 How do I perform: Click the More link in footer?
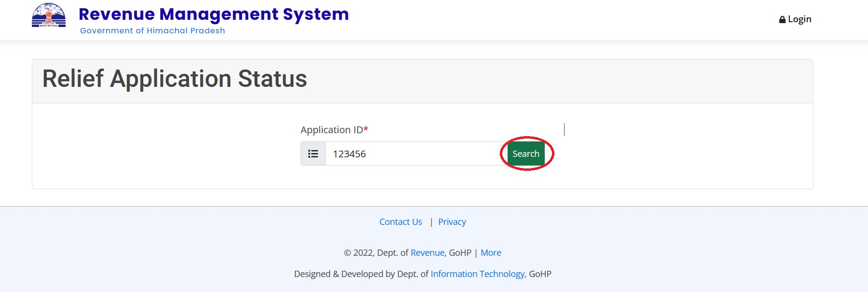pyautogui.click(x=491, y=253)
